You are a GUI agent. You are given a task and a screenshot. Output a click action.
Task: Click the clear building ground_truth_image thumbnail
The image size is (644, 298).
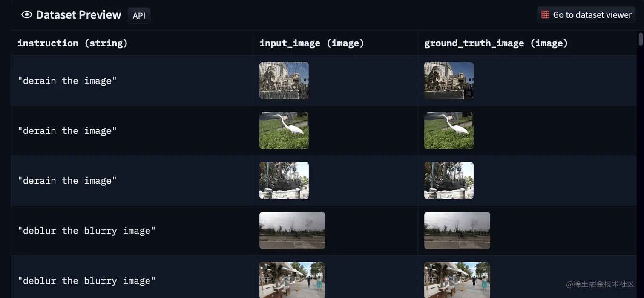click(x=448, y=80)
